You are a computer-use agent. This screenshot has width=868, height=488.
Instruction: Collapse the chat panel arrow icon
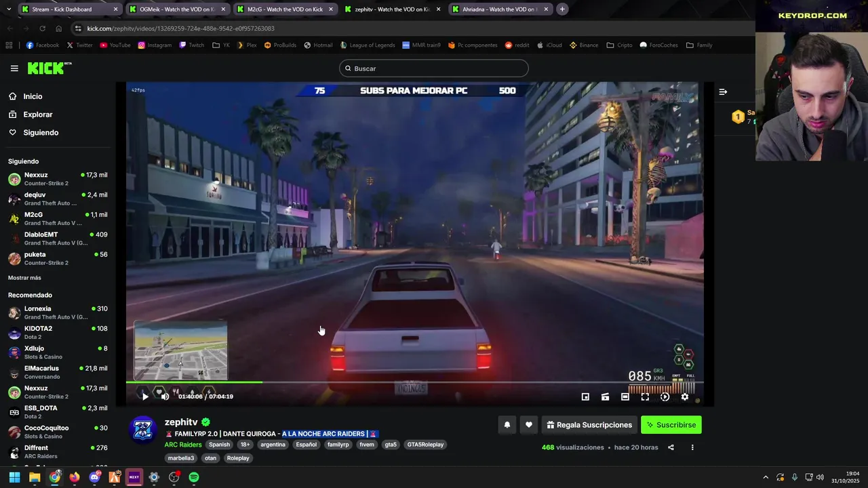click(723, 91)
